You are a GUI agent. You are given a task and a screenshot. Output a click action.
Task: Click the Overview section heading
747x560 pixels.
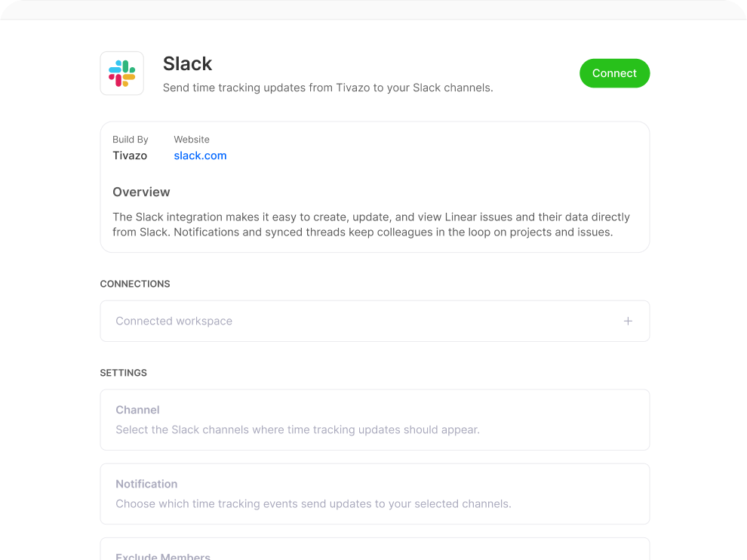click(141, 192)
